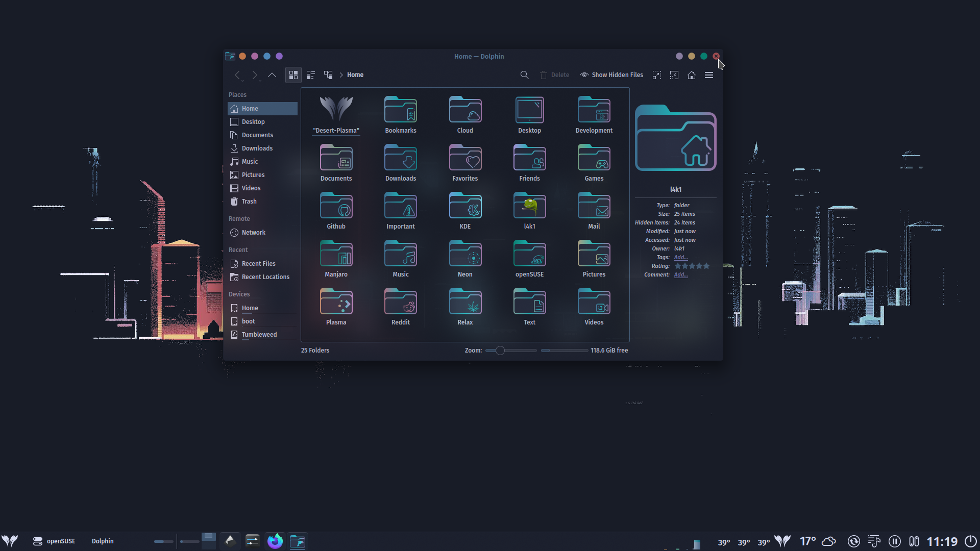Open Videos in Places sidebar
Image resolution: width=980 pixels, height=551 pixels.
pos(262,188)
